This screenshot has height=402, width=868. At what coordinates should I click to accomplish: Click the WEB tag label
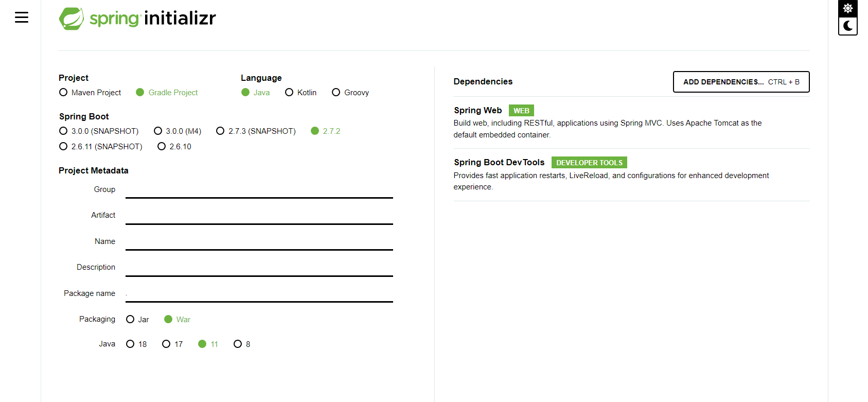click(521, 111)
